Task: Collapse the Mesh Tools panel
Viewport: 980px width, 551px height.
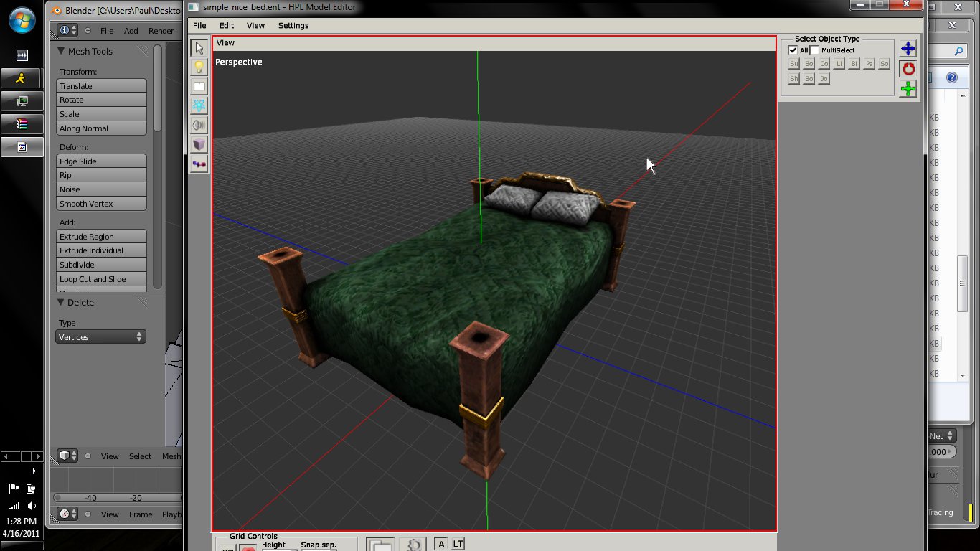Action: [x=62, y=52]
